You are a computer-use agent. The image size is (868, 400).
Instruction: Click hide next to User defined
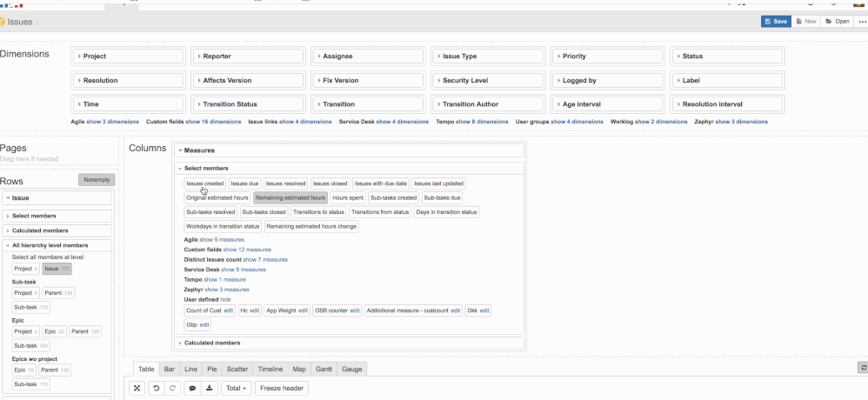225,299
